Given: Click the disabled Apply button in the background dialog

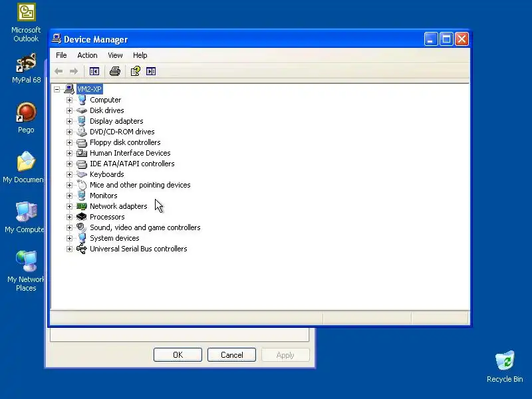Looking at the screenshot, I should [285, 355].
